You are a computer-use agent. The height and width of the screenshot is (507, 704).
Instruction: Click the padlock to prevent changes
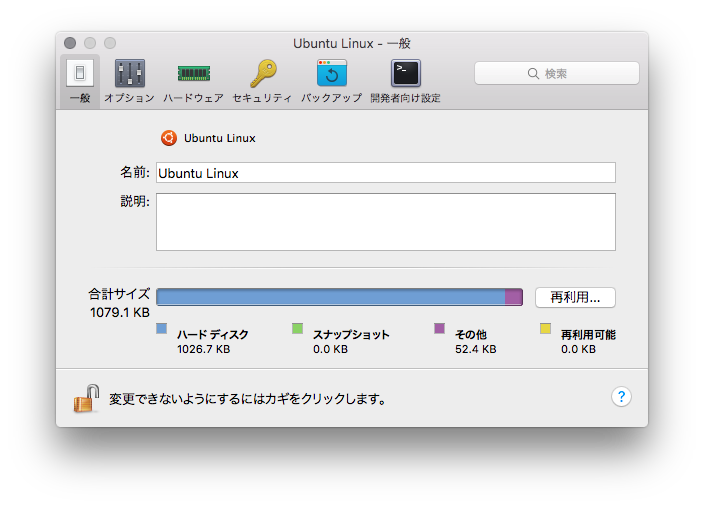click(x=86, y=398)
